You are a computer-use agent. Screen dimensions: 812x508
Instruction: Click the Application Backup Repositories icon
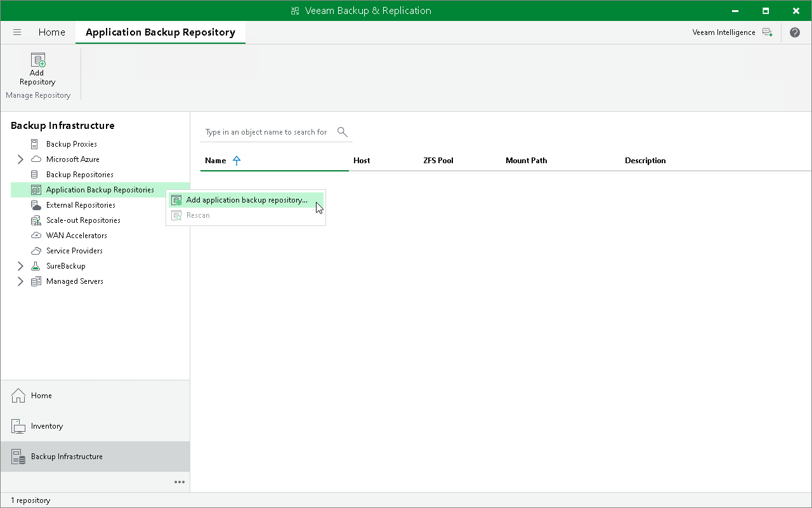click(36, 190)
